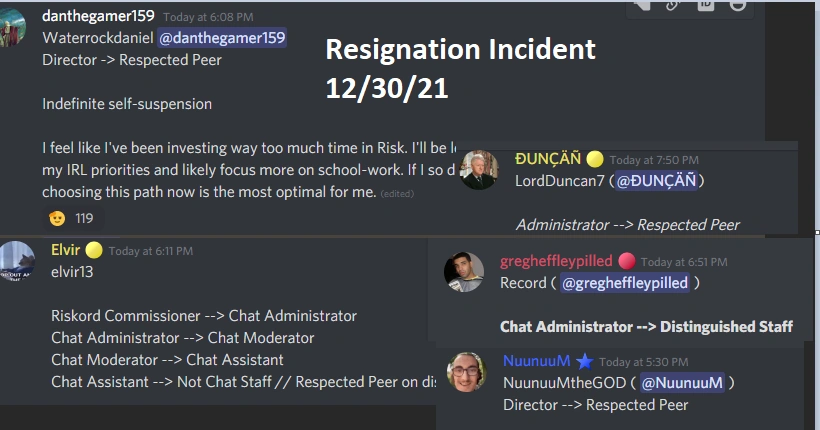Viewport: 820px width, 430px height.
Task: Click the Today at 7:50 PM timestamp
Action: pos(654,160)
